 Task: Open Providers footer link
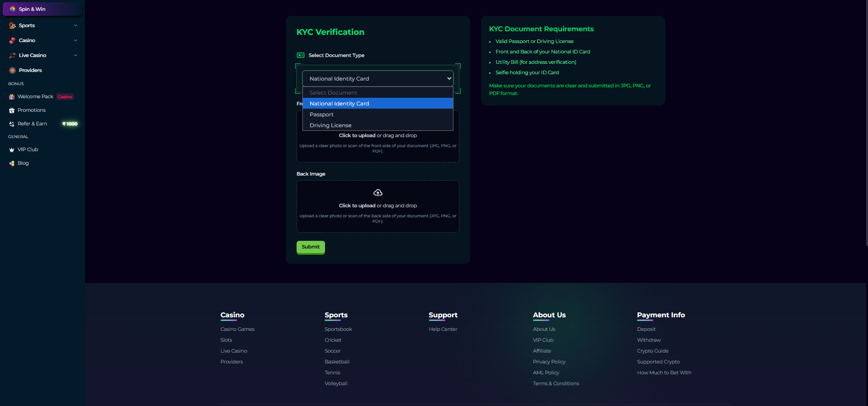(231, 362)
